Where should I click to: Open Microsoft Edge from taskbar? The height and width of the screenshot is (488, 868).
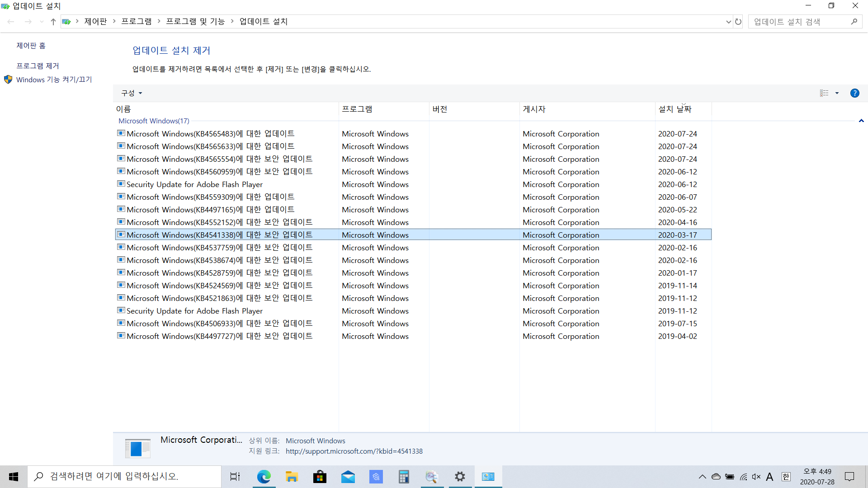pos(264,477)
